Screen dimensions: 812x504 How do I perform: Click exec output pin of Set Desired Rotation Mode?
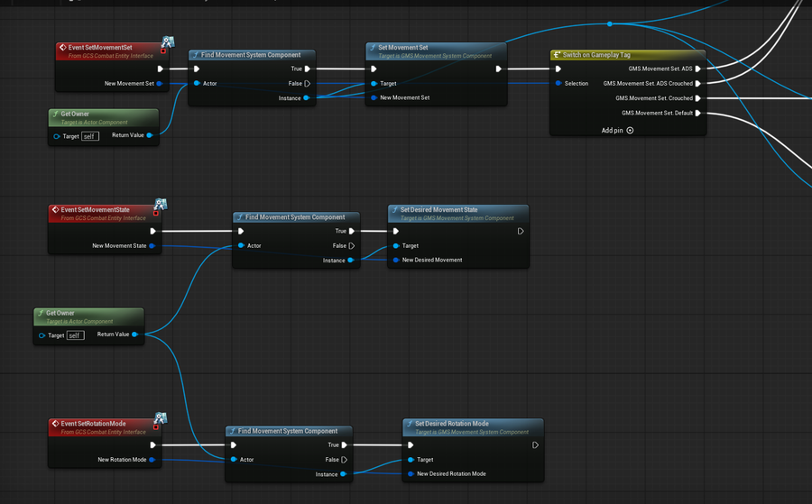point(535,445)
